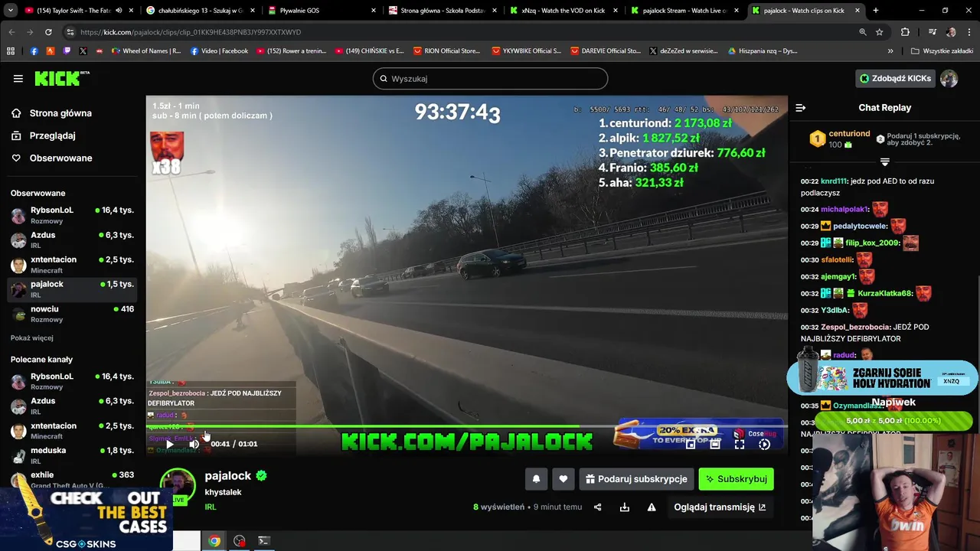
Task: Report the clip with warning icon
Action: point(652,507)
